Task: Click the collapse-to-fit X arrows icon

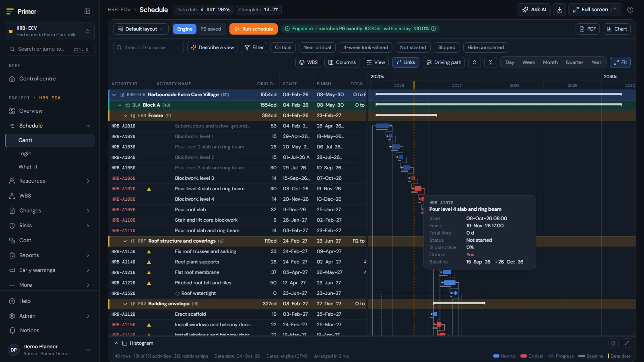Action: [490, 62]
